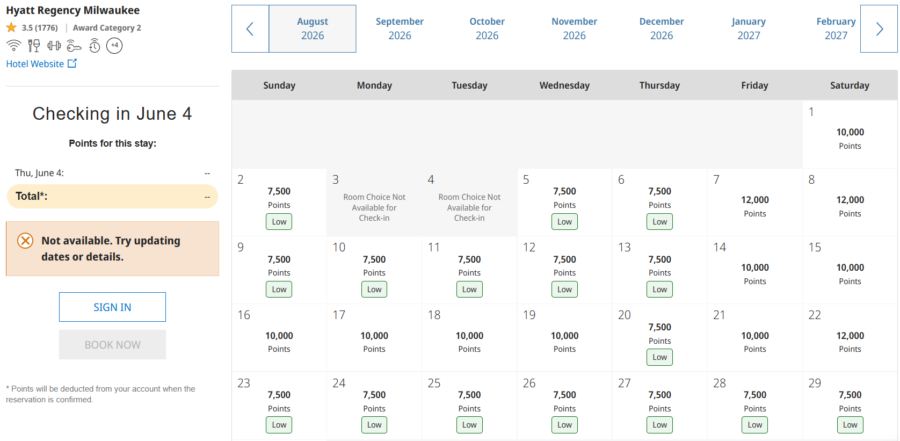This screenshot has width=900, height=441.
Task: Select August 24 on the calendar
Action: tap(374, 405)
